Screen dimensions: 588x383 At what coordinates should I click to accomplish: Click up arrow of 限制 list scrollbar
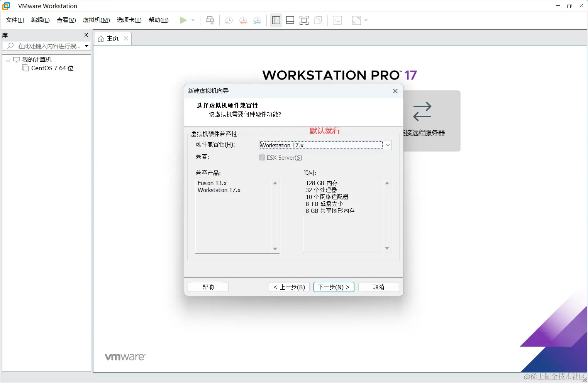(387, 183)
